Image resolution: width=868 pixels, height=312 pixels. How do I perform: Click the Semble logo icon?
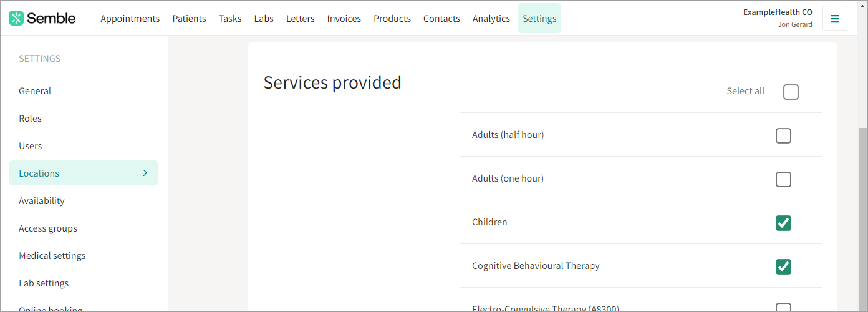pos(16,18)
